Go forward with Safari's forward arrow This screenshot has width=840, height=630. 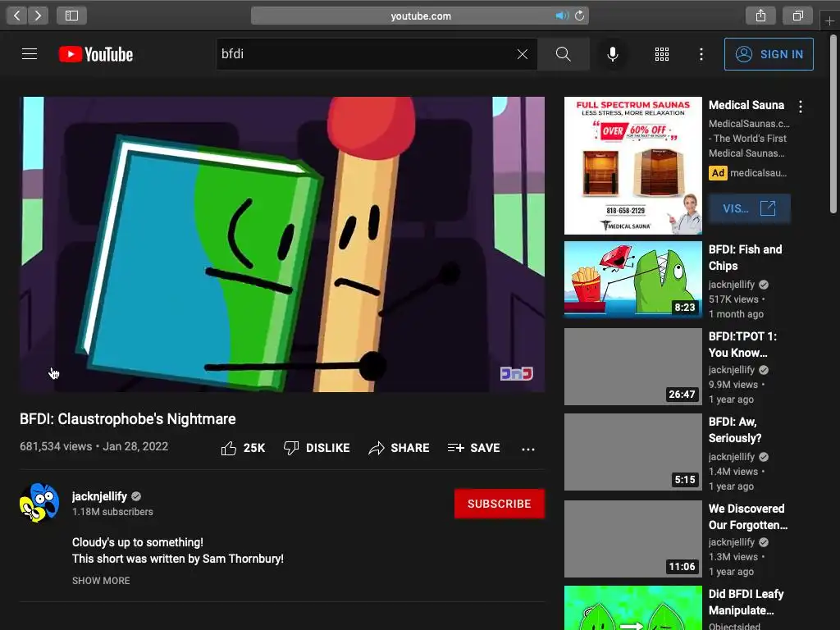click(x=38, y=16)
